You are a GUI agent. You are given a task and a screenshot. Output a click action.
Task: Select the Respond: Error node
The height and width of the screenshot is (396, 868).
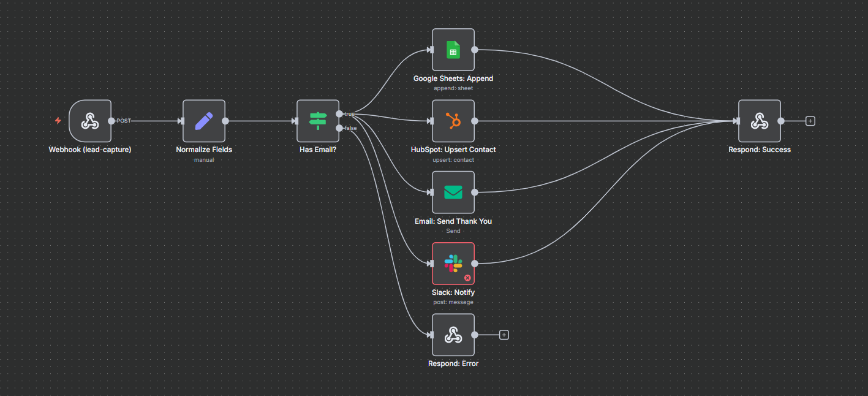pyautogui.click(x=453, y=335)
